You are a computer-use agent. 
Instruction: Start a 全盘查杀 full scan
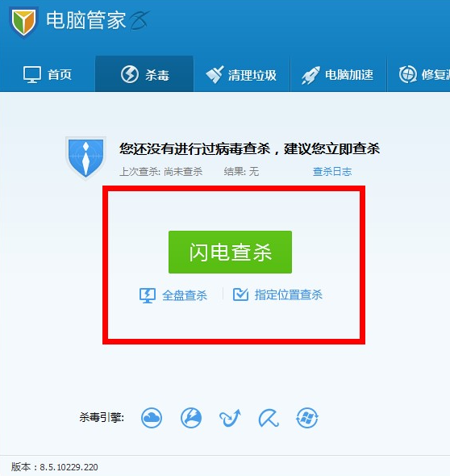click(173, 295)
